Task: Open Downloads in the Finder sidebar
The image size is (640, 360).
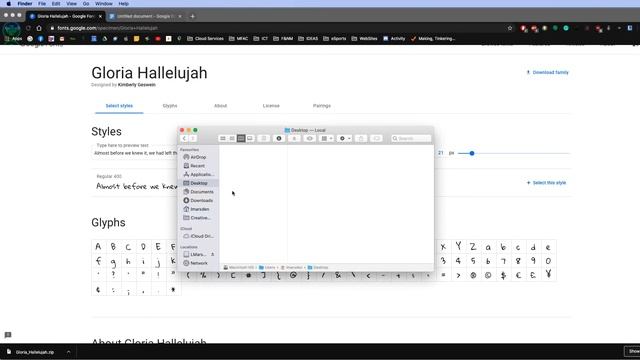Action: pos(198,200)
